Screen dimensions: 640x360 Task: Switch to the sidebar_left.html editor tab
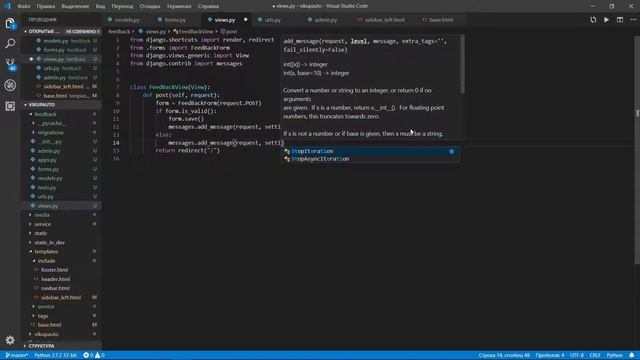tap(384, 20)
